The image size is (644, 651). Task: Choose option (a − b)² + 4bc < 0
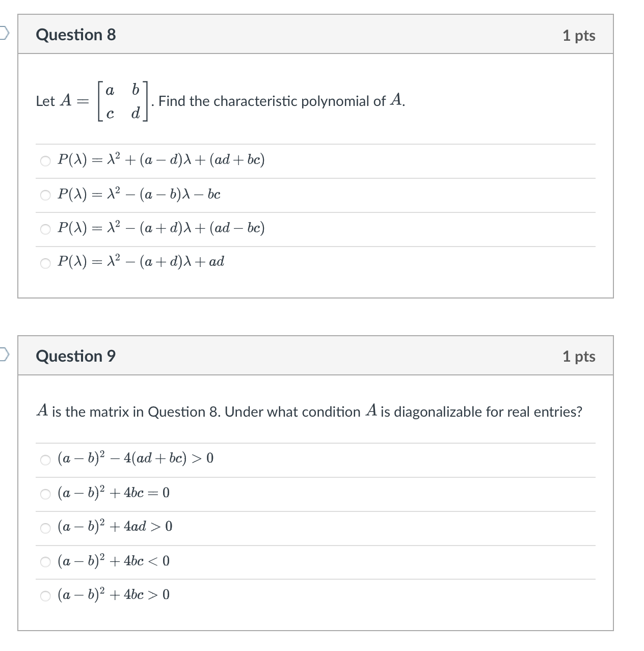45,562
